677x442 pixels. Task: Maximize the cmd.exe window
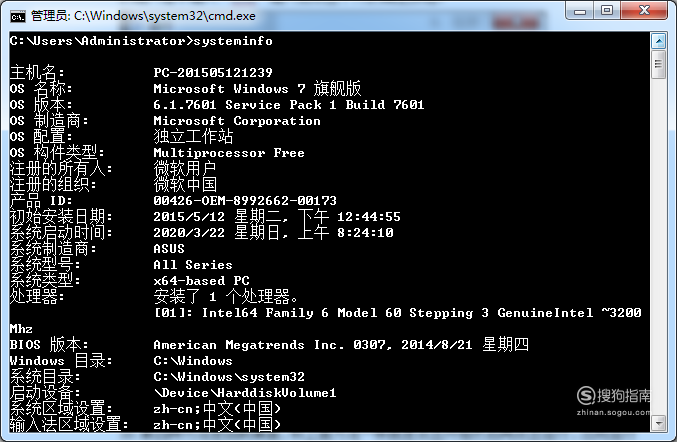(x=607, y=10)
